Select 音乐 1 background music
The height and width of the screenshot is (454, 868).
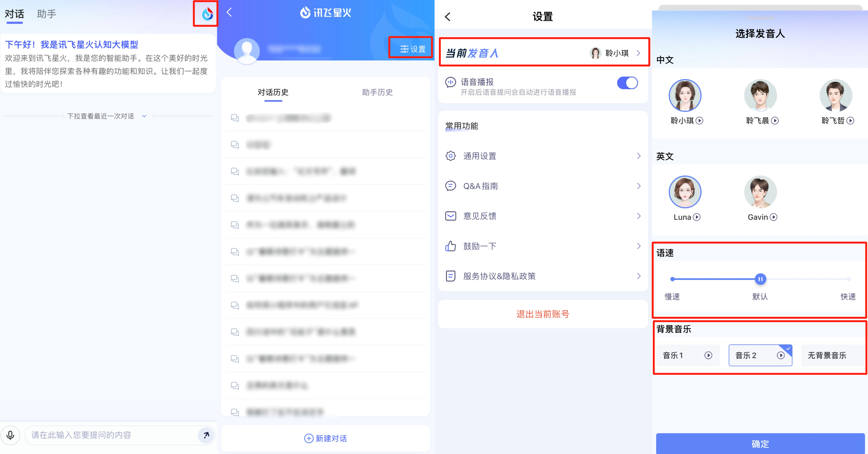[x=687, y=355]
